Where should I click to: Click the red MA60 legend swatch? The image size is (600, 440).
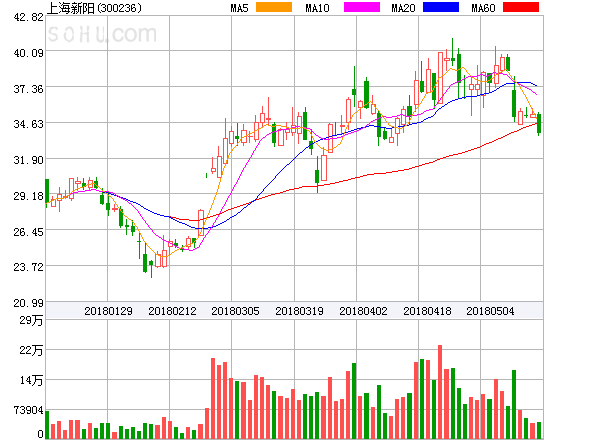click(521, 7)
